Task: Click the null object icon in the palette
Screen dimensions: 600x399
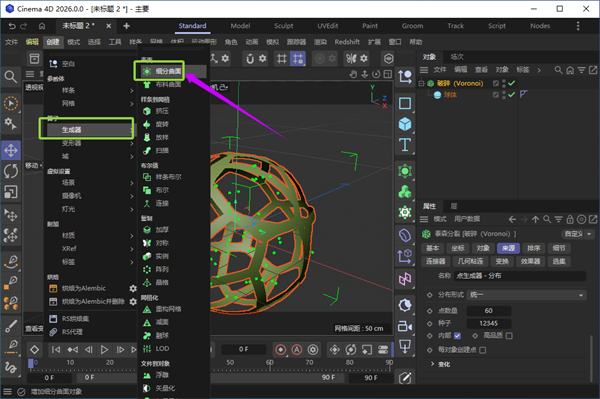Action: click(x=405, y=77)
